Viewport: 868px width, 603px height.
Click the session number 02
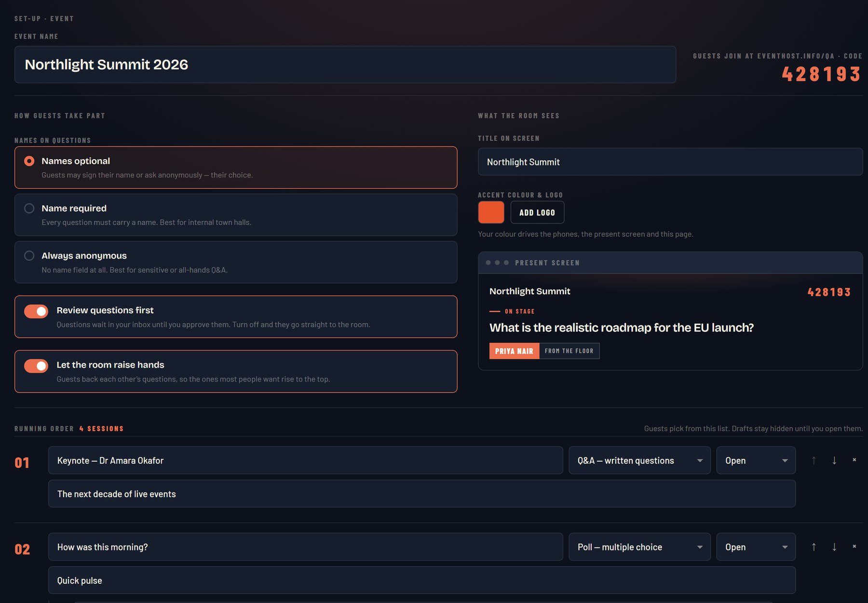tap(22, 549)
